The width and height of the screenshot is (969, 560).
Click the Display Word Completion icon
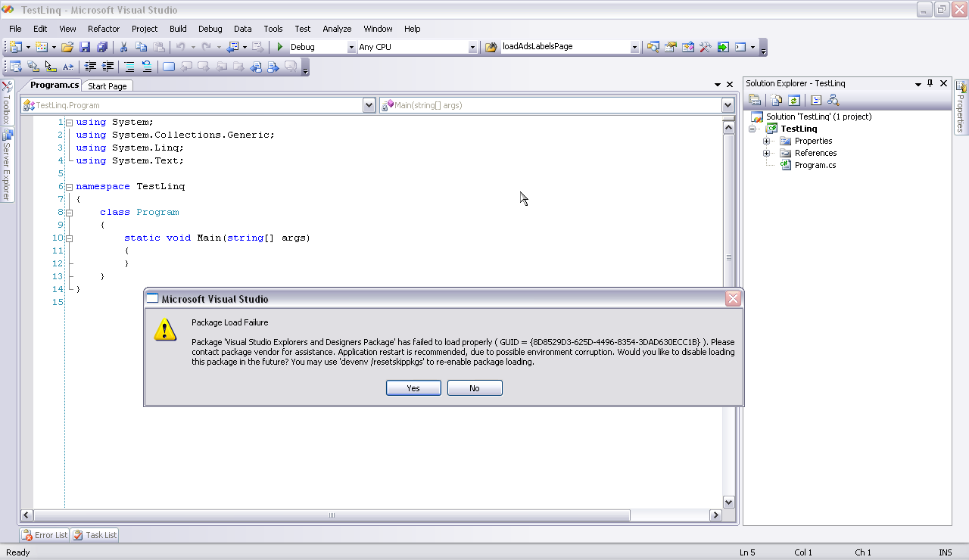(68, 67)
